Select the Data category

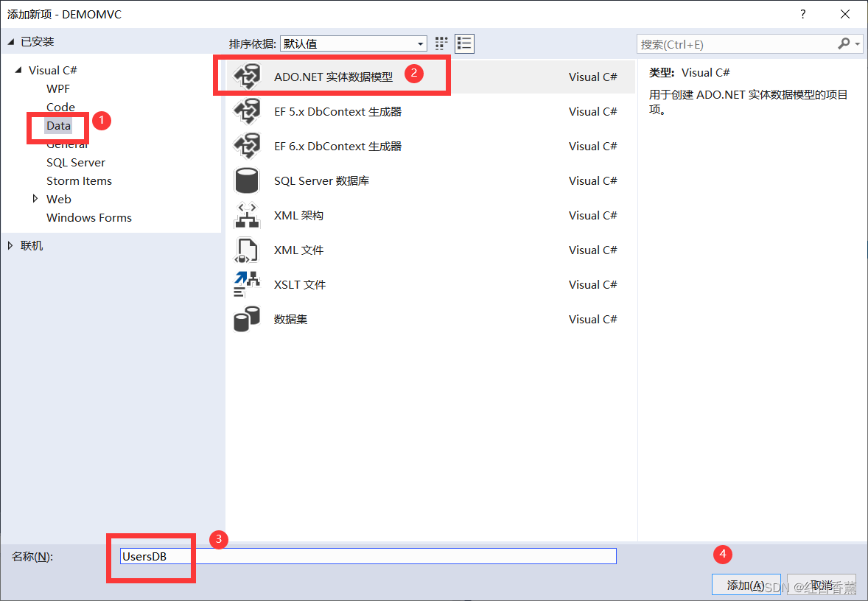[58, 126]
